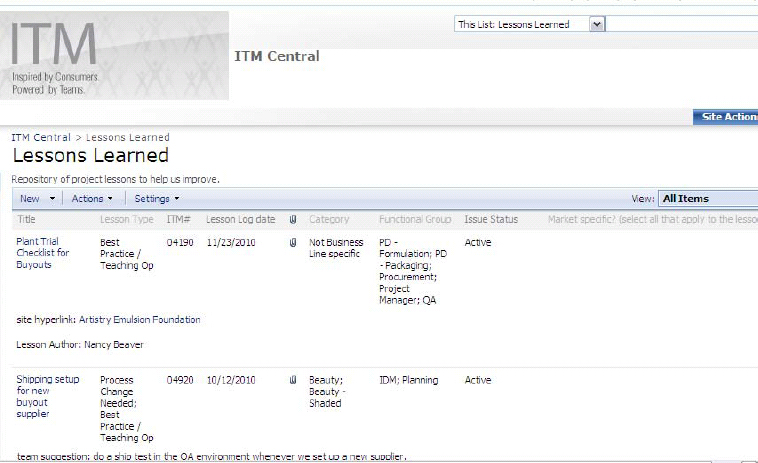Open the search scope dropdown 'This List: Lessons Learned'
Viewport: 758px width, 463px height.
coord(597,24)
